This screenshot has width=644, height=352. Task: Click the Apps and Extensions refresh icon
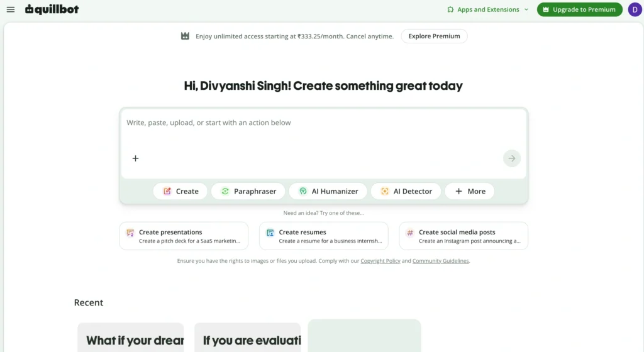(x=450, y=9)
